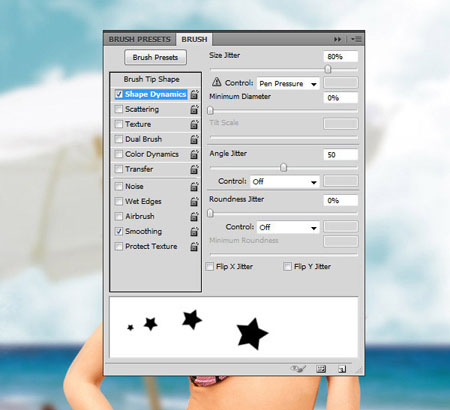Enable the Airbrush checkbox

pos(119,217)
